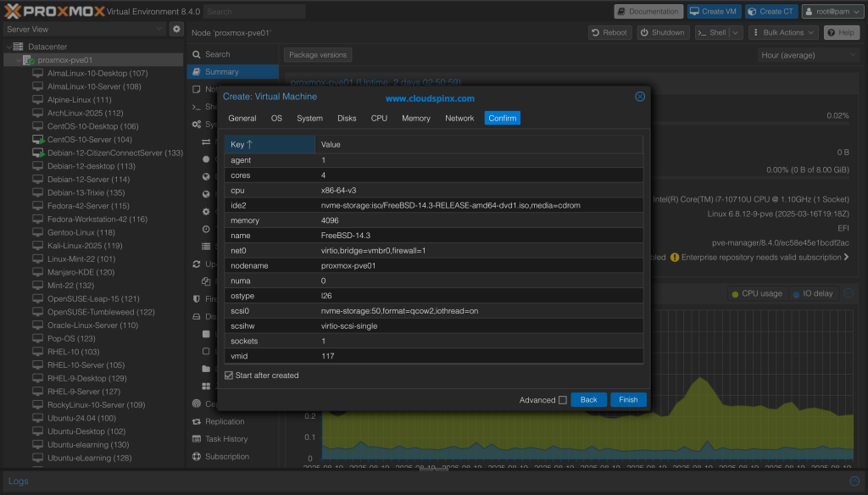Enable the Advanced checkbox

coord(563,400)
